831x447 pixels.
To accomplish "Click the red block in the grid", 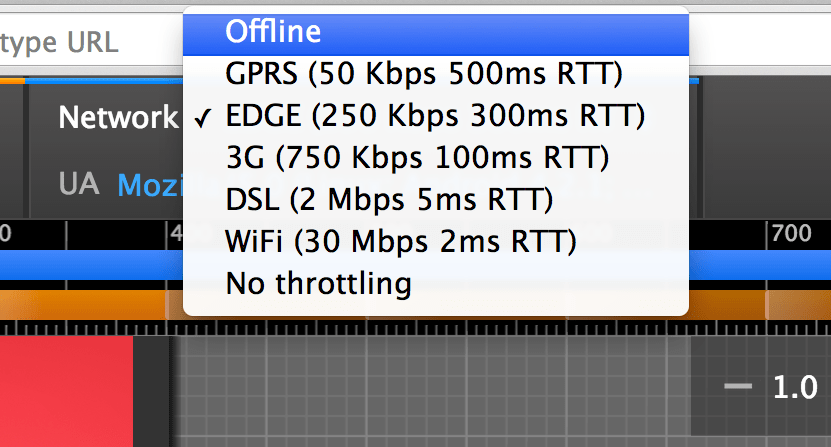I will coord(66,390).
